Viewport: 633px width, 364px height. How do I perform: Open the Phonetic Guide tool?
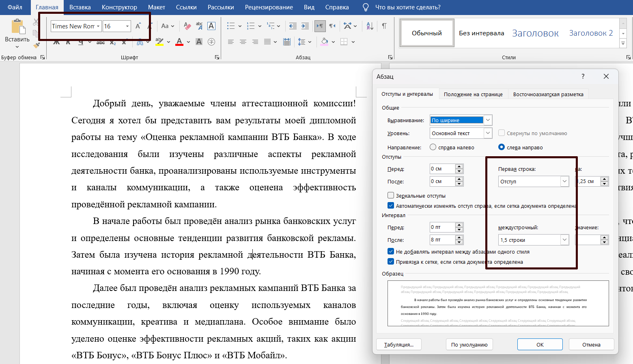pyautogui.click(x=199, y=26)
